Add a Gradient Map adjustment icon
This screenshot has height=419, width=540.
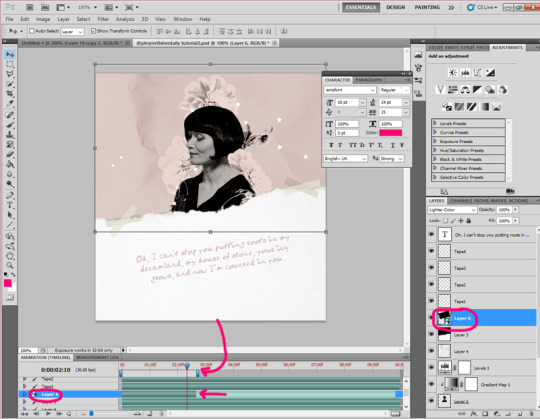click(485, 107)
